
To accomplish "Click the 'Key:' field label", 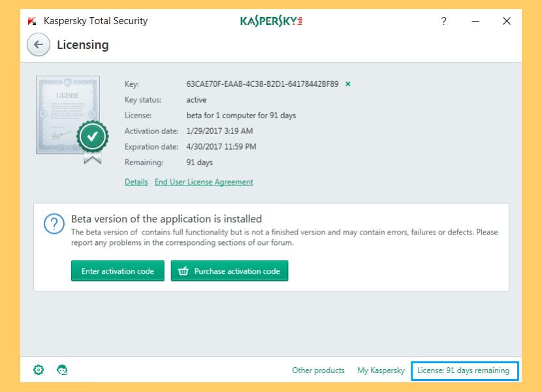I will click(x=132, y=84).
